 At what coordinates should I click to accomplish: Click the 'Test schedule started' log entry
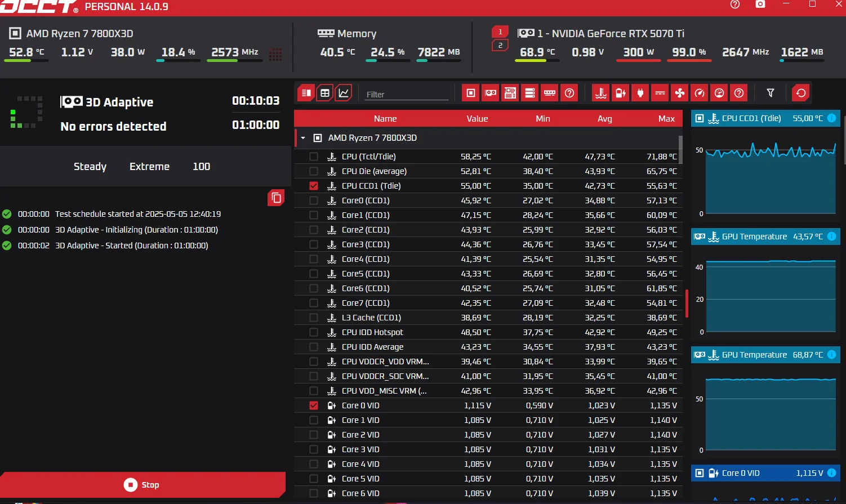click(138, 214)
